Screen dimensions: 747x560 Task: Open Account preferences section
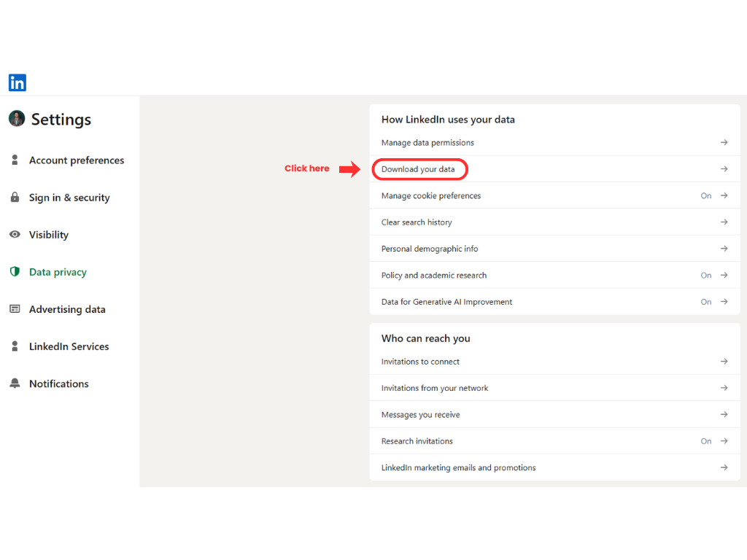(x=77, y=160)
